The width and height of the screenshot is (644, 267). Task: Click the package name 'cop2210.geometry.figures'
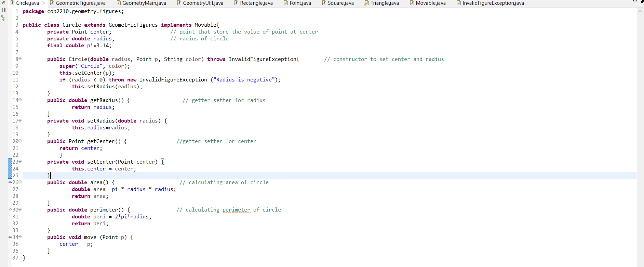(x=84, y=11)
